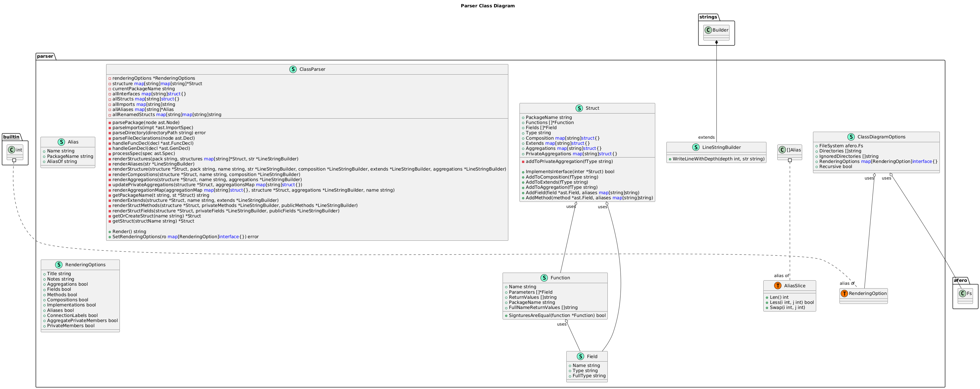Click the alias of label above AliasSlice
Image resolution: width=980 pixels, height=389 pixels.
pyautogui.click(x=781, y=276)
